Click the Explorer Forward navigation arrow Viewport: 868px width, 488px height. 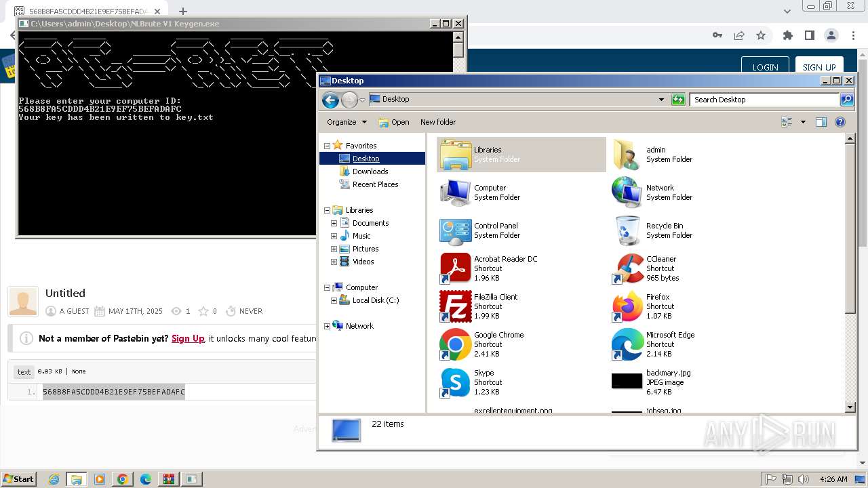(x=349, y=100)
